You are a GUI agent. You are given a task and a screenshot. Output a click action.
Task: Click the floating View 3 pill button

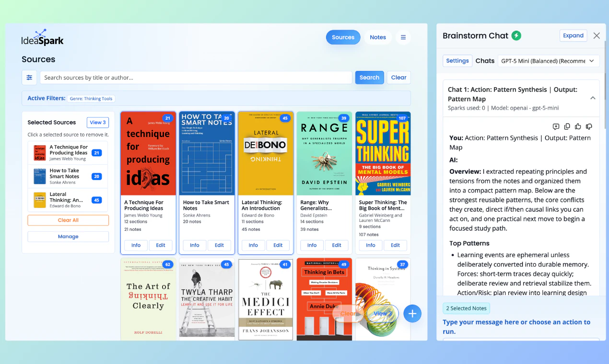(x=383, y=314)
